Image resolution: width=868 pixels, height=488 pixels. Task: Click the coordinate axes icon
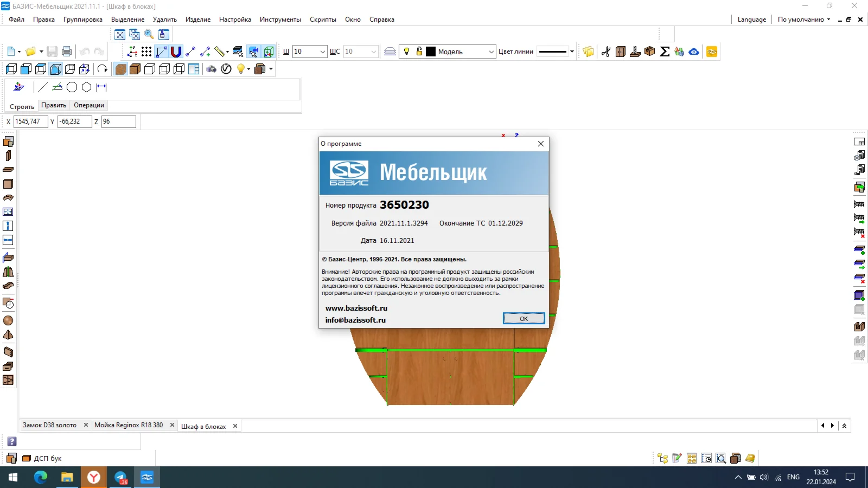tap(132, 52)
